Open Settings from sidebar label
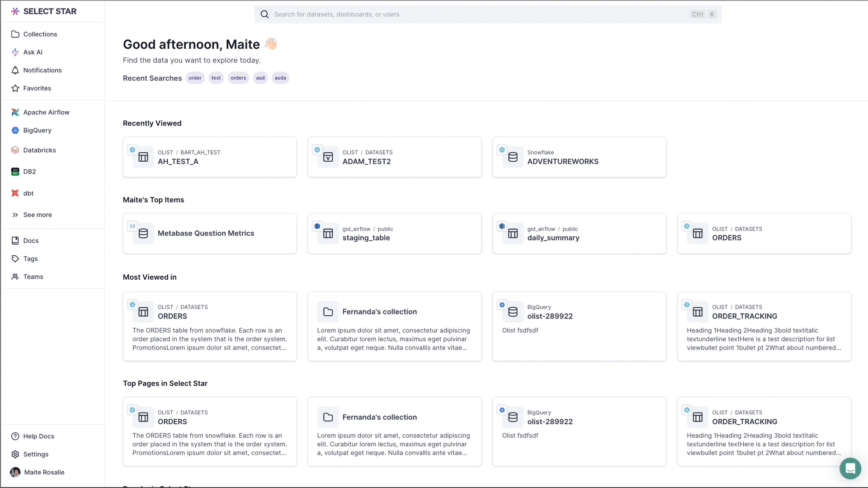 pos(36,455)
